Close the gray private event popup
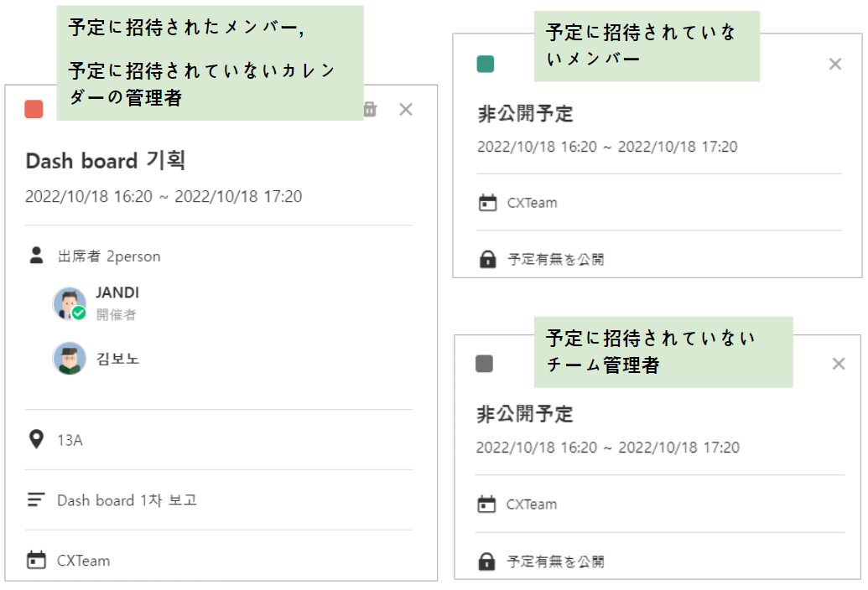The image size is (868, 590). 838,364
